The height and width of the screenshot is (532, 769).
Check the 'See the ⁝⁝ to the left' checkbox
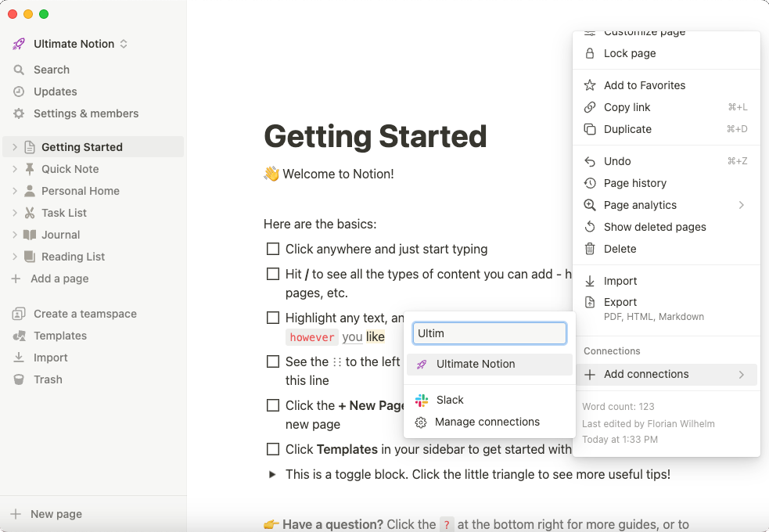click(x=273, y=362)
